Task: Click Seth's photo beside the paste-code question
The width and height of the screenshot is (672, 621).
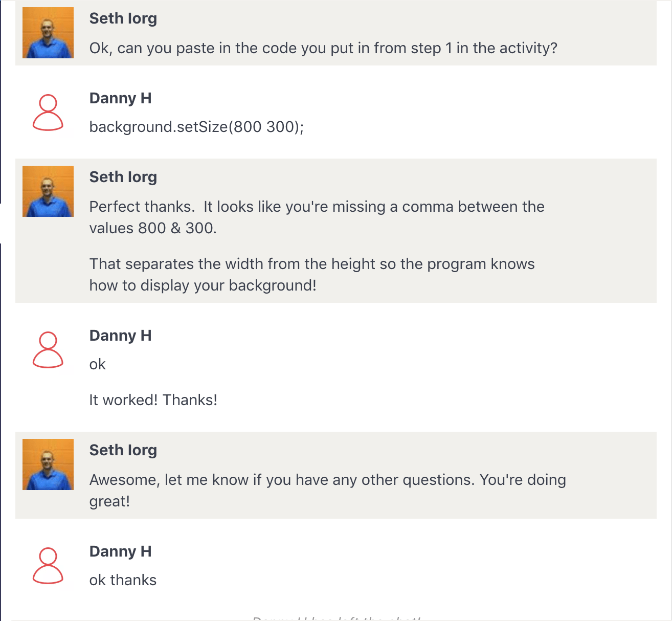Action: tap(48, 33)
